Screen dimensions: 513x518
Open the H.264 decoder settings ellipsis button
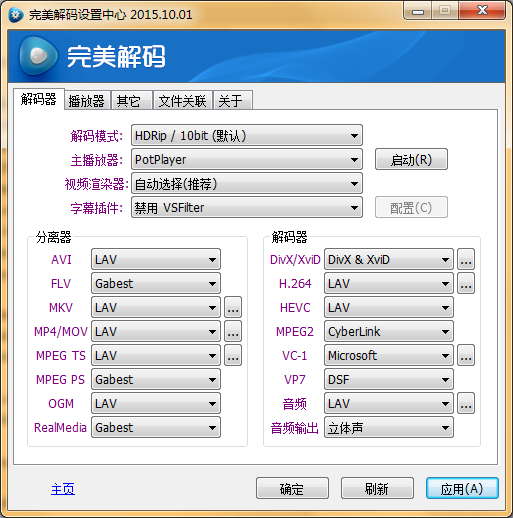[x=466, y=283]
